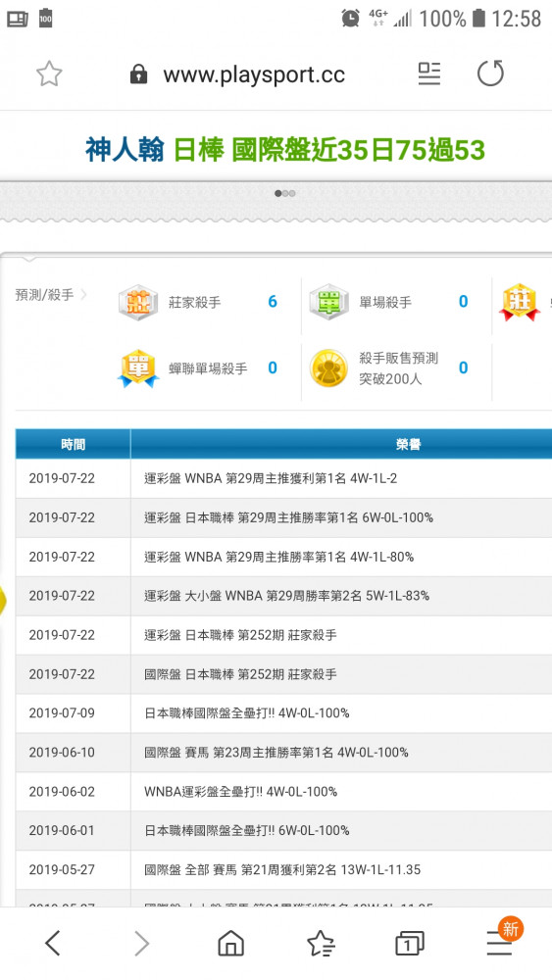Select row 國際盤 日本職棒 第252期 莊家殺手
This screenshot has height=980, width=552.
(283, 674)
